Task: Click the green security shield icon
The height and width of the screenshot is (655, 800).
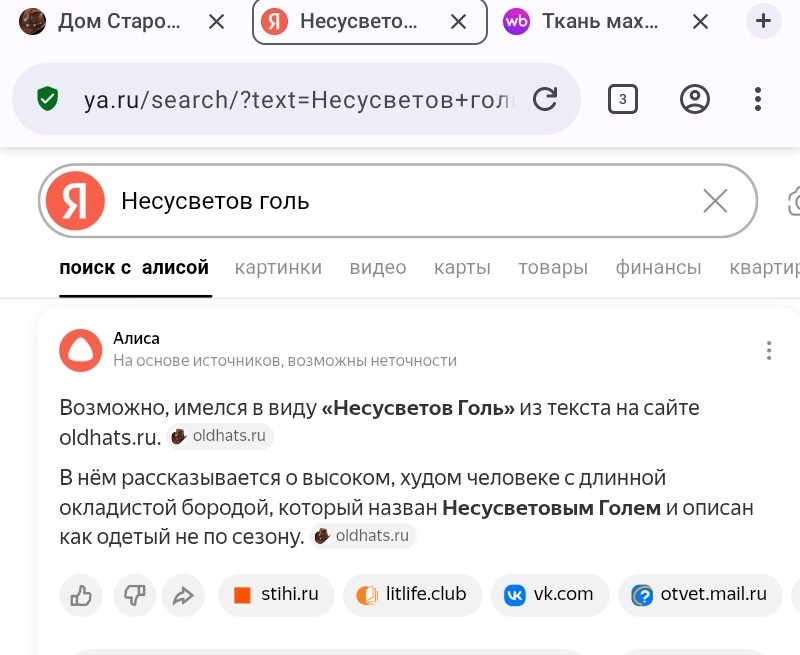Action: 47,99
